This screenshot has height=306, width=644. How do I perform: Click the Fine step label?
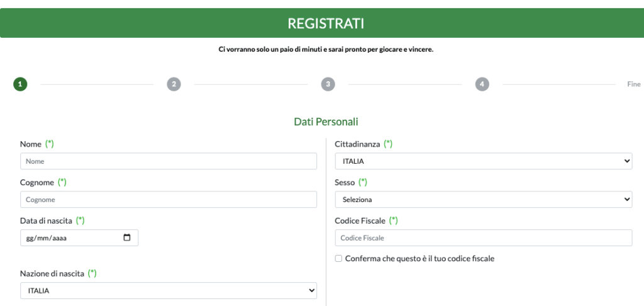click(x=634, y=84)
